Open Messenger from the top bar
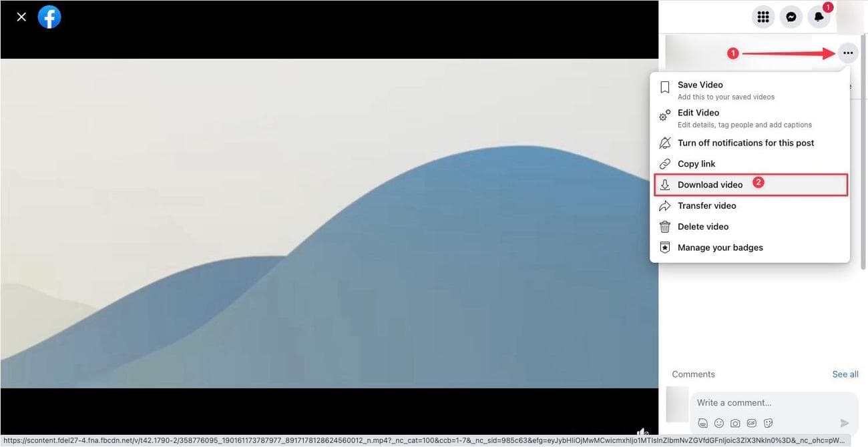The width and height of the screenshot is (868, 447). [x=791, y=17]
